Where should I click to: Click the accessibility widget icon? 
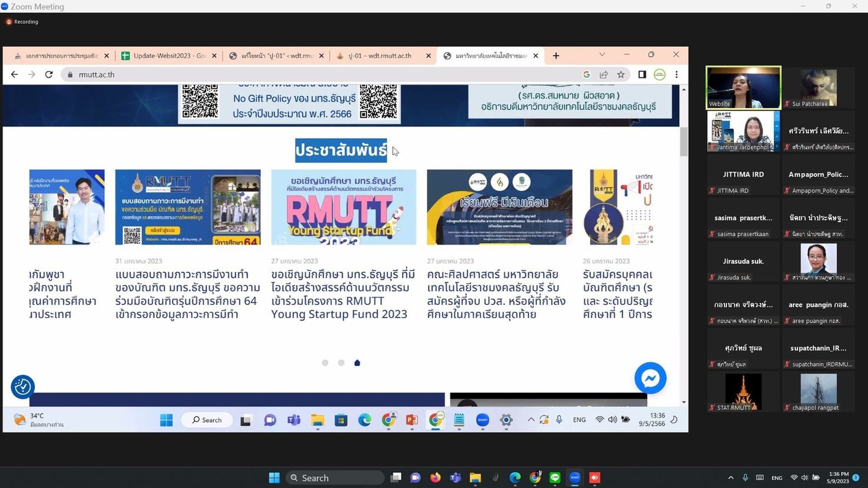click(x=23, y=387)
